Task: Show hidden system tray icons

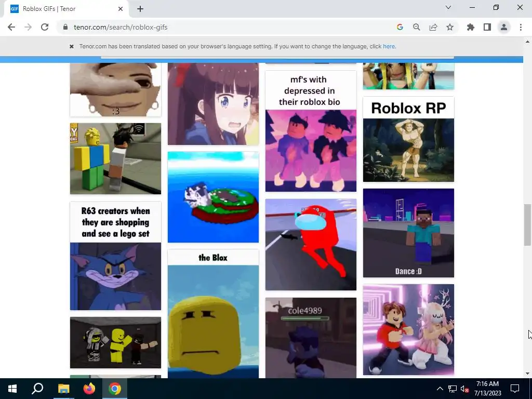Action: point(440,389)
